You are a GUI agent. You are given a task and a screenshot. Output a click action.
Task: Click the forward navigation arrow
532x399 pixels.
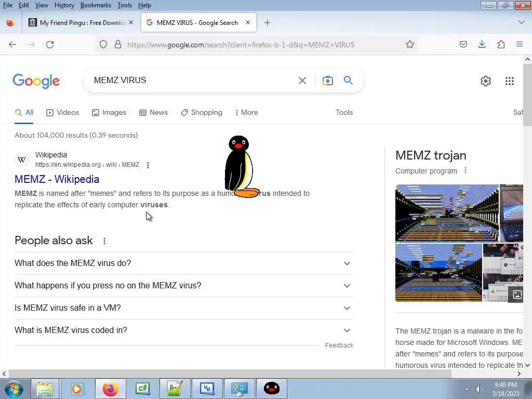(x=31, y=45)
